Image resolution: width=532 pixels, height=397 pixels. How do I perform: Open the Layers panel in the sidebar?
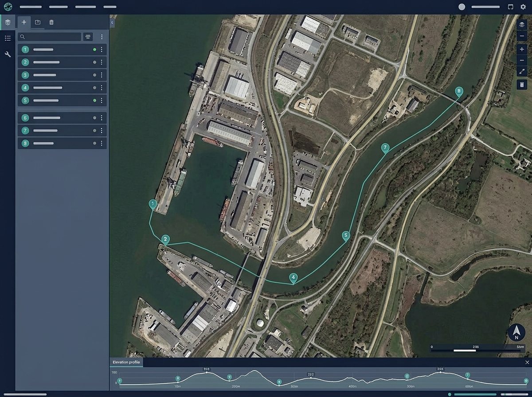point(8,22)
